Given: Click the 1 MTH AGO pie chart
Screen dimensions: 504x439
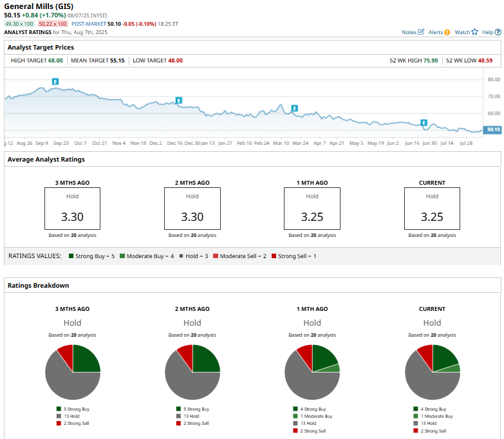Looking at the screenshot, I should tap(312, 372).
